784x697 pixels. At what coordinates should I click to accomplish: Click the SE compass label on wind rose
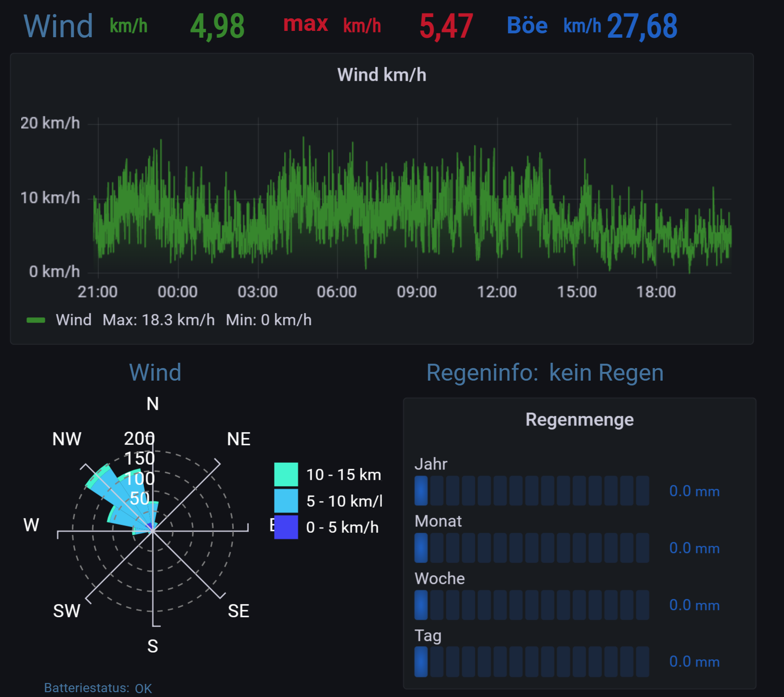239,611
